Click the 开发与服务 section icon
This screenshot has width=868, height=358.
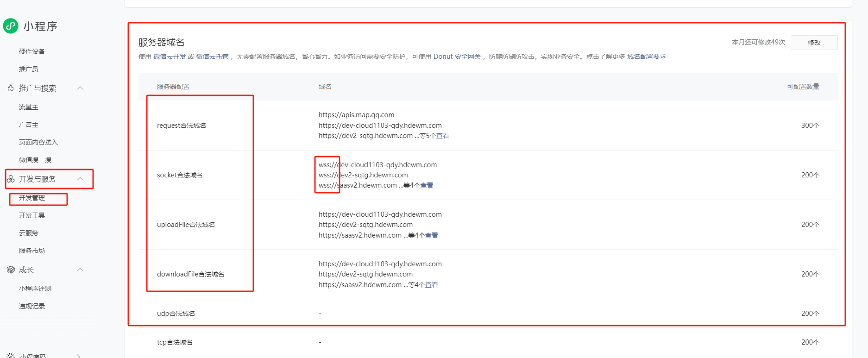pyautogui.click(x=11, y=179)
